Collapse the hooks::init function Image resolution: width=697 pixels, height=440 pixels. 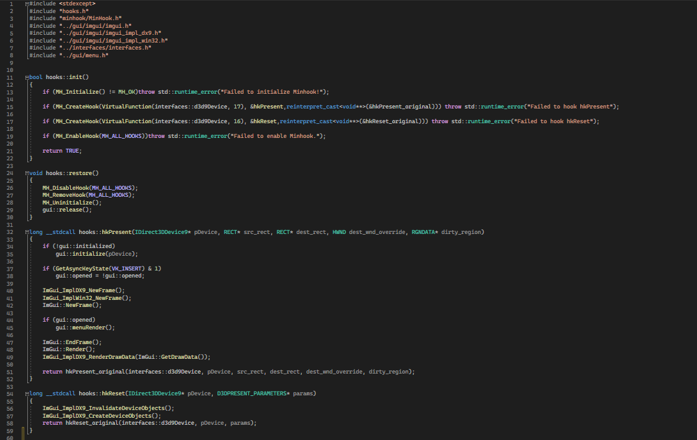click(x=27, y=77)
